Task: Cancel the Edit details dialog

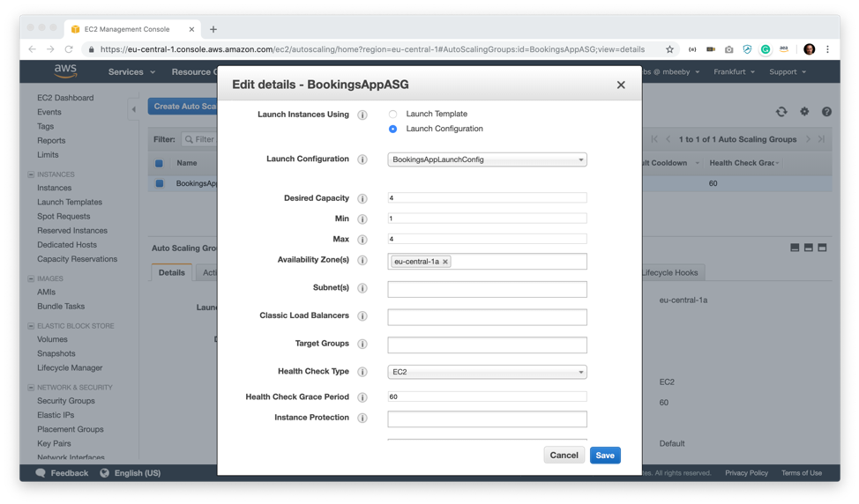Action: [564, 456]
